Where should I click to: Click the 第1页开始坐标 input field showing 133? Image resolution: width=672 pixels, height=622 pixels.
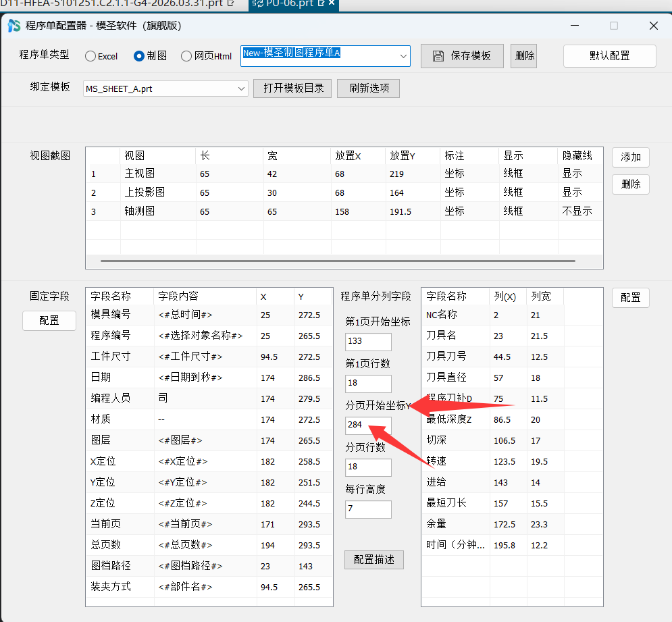368,341
